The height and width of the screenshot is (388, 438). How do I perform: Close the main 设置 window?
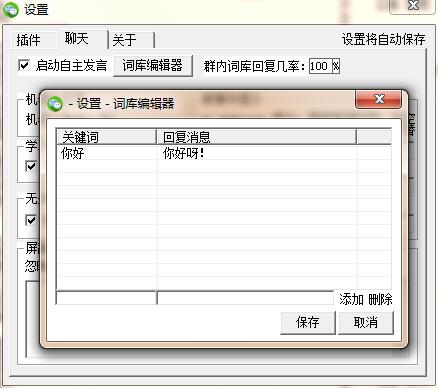(413, 6)
